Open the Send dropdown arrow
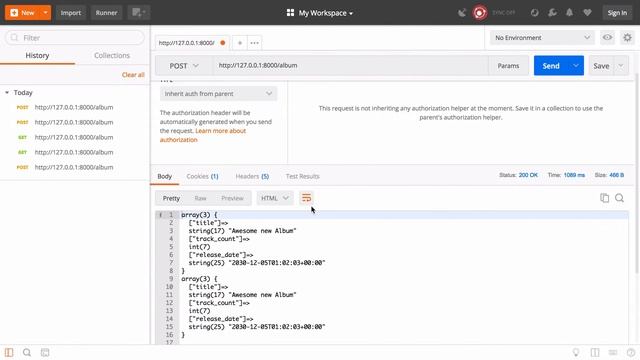The height and width of the screenshot is (360, 640). (576, 66)
